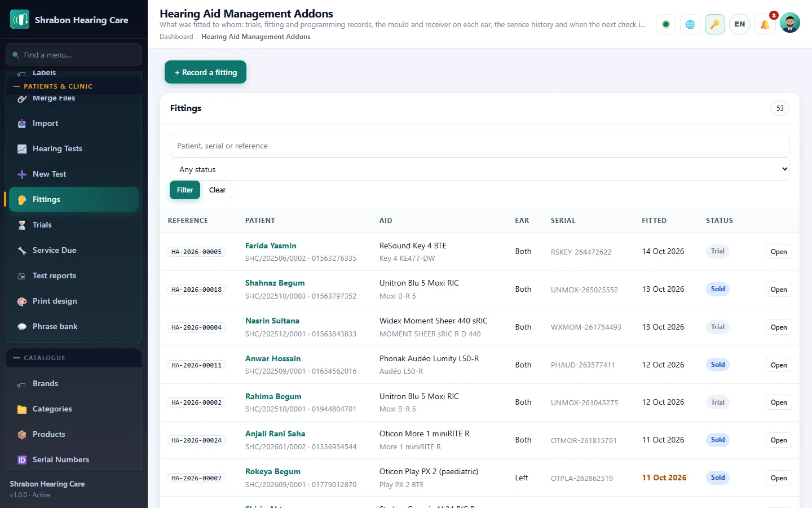Viewport: 812px width, 508px height.
Task: Focus the Find a menu search box
Action: 74,55
